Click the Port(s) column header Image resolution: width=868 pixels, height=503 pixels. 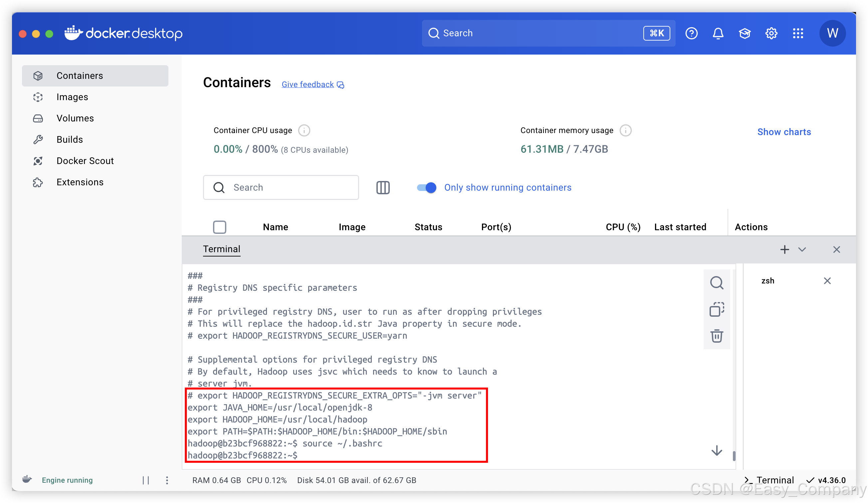[496, 227]
